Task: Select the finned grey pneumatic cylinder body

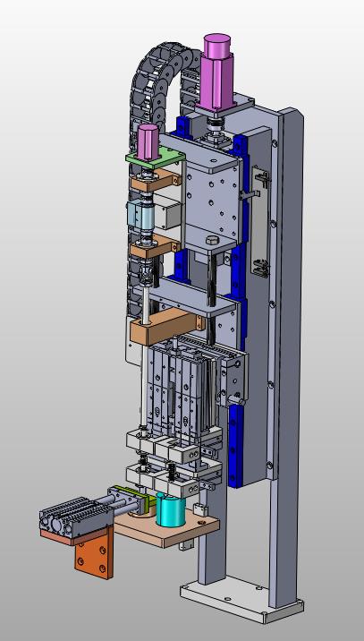Action: (76, 517)
